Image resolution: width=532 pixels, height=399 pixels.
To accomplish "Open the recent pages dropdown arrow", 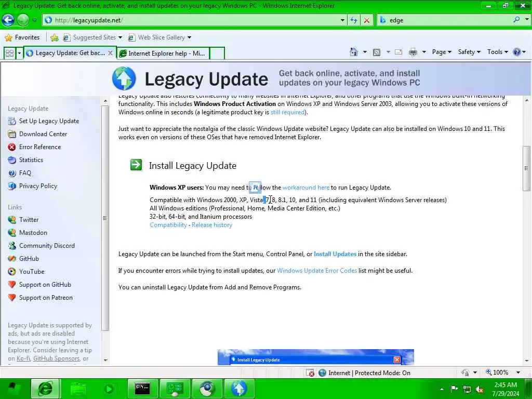I will click(35, 20).
